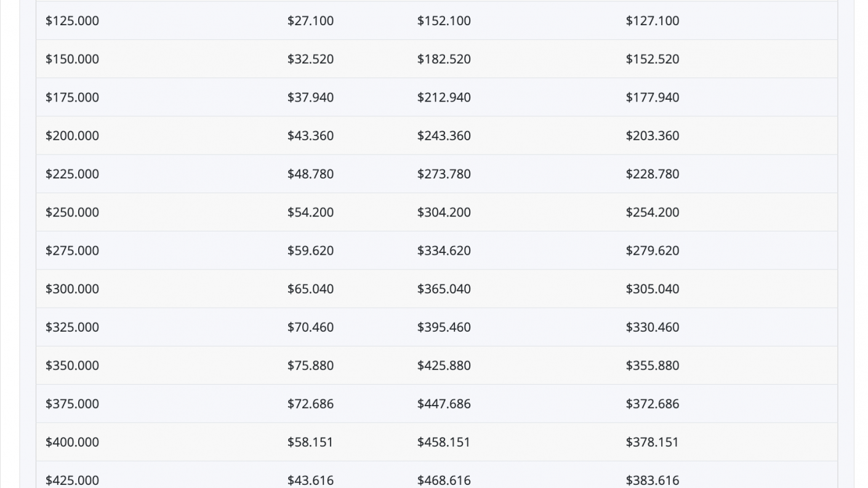This screenshot has height=488, width=868.
Task: Select the $27.100 value
Action: coord(310,21)
